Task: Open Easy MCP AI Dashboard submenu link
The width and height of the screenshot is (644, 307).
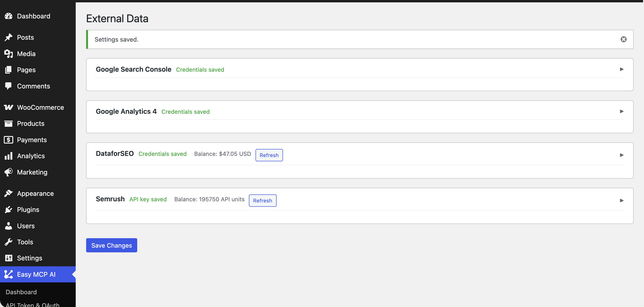Action: click(21, 292)
